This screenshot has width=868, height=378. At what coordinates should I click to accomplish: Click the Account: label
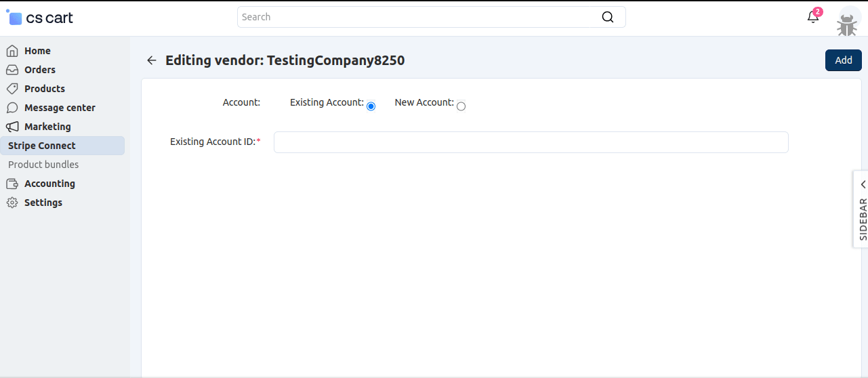tap(241, 102)
